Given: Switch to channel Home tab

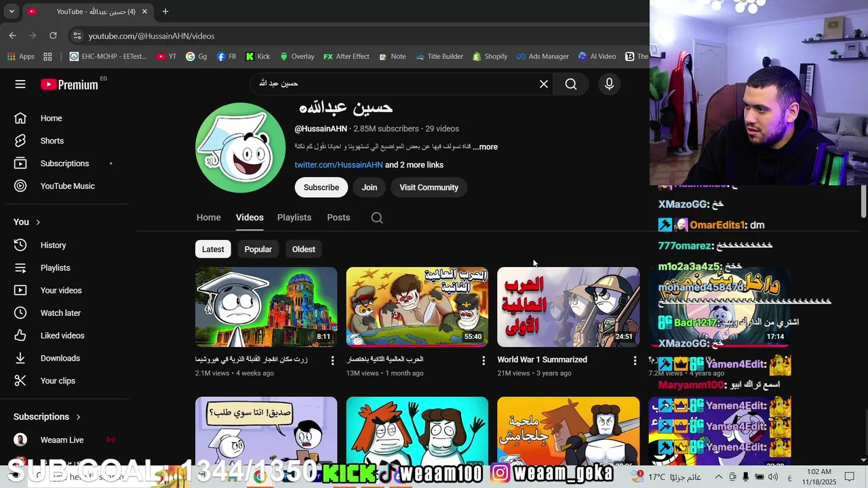Looking at the screenshot, I should [208, 218].
